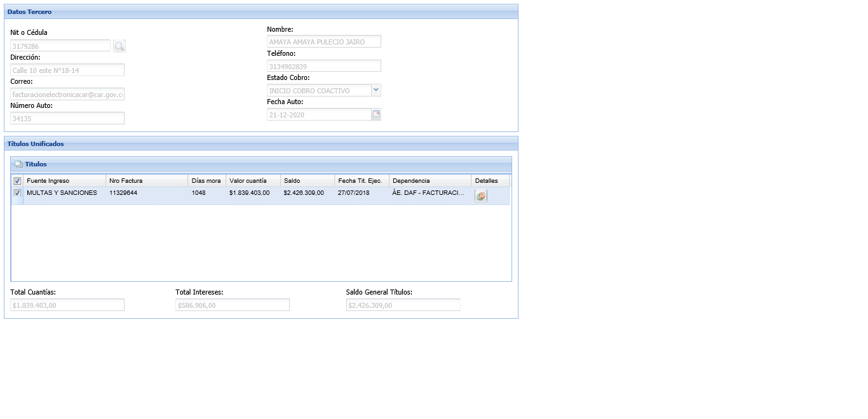Viewport: 868px width, 419px height.
Task: Expand the Estado Cobro dropdown arrow
Action: pos(376,90)
